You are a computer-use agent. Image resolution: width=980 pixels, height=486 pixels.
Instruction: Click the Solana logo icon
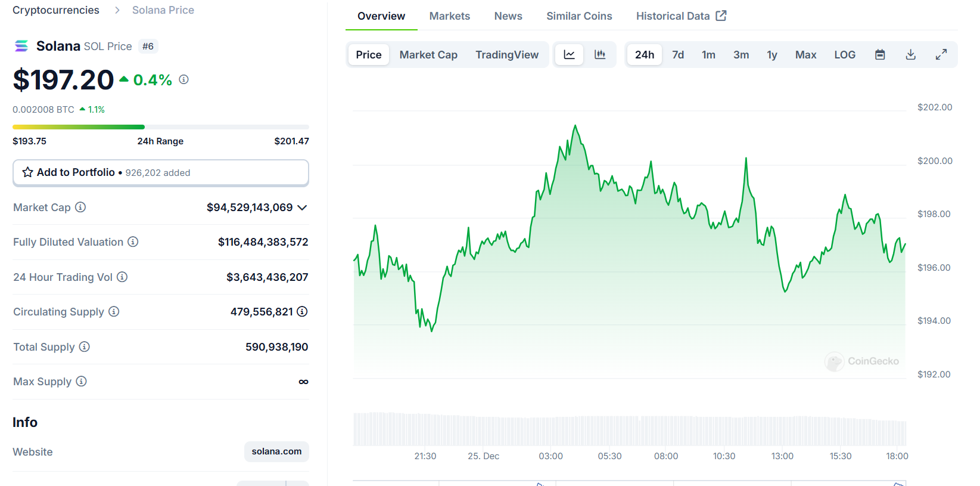(x=21, y=46)
